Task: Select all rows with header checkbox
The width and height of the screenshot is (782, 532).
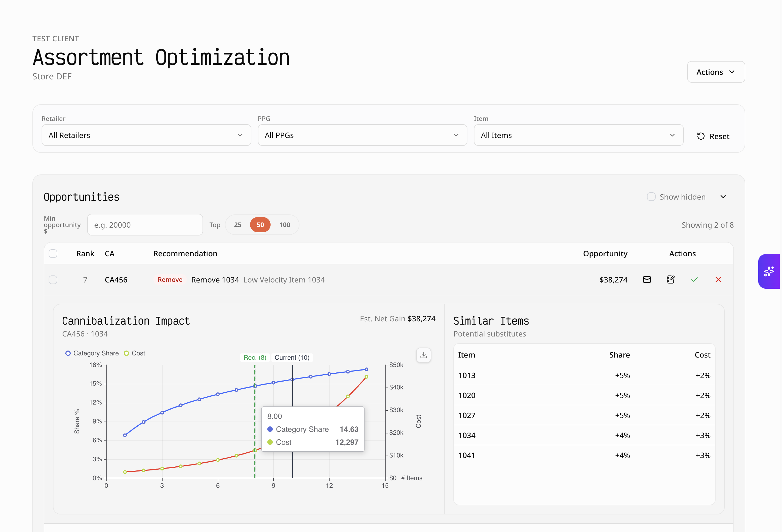Action: click(x=53, y=253)
